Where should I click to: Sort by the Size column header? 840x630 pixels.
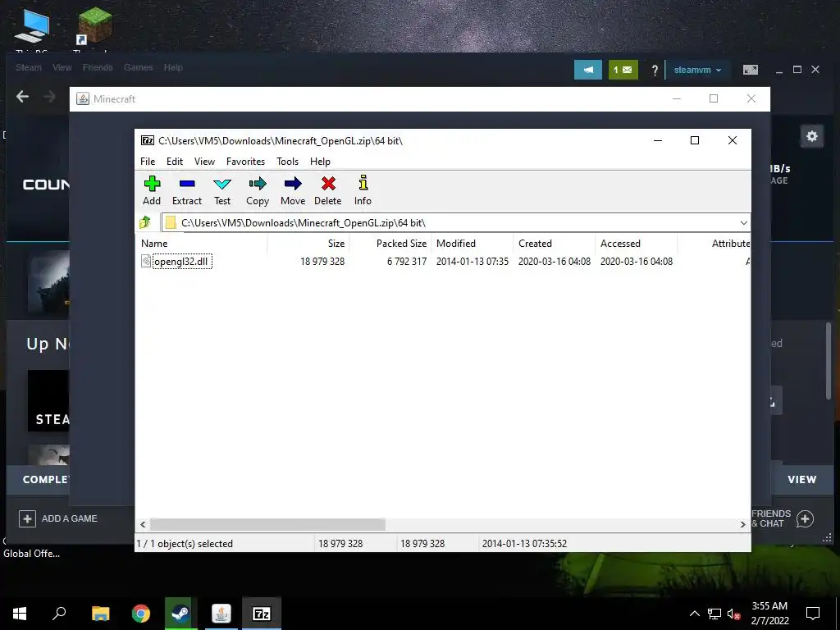point(308,243)
